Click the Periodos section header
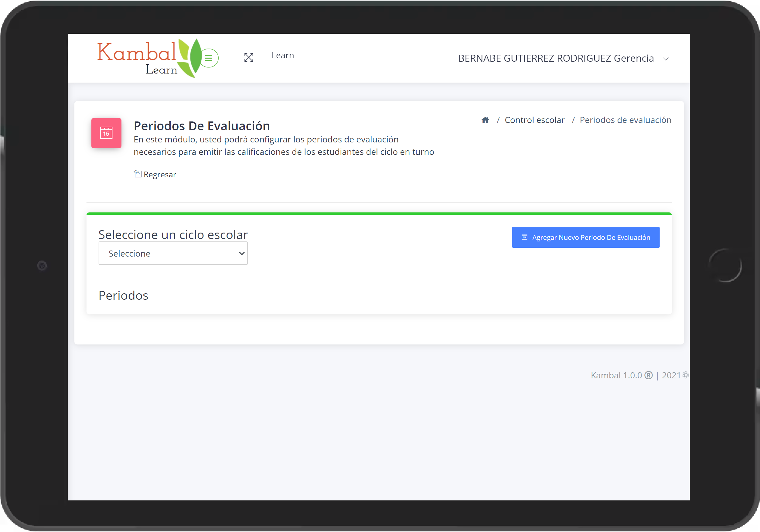This screenshot has width=760, height=532. pos(124,295)
